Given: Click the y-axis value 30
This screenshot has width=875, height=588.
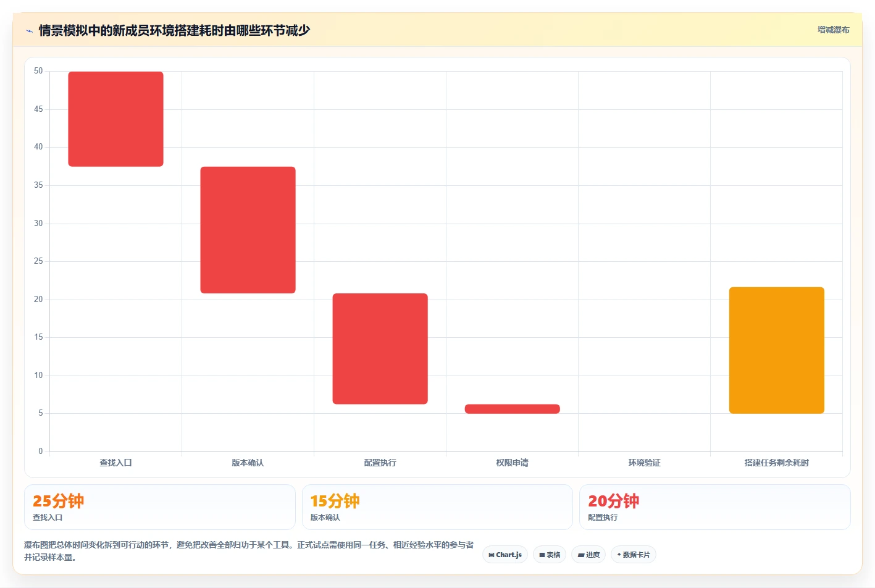Looking at the screenshot, I should [38, 224].
